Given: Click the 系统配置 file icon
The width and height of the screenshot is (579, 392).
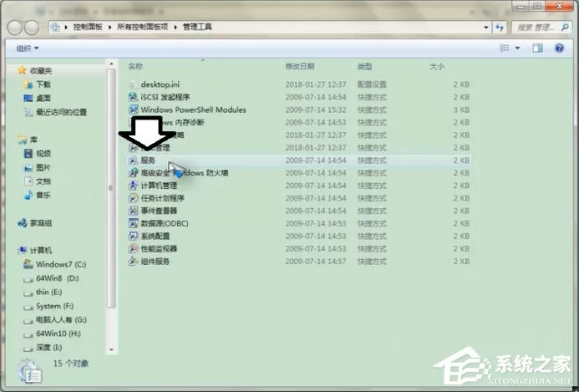Looking at the screenshot, I should 133,236.
